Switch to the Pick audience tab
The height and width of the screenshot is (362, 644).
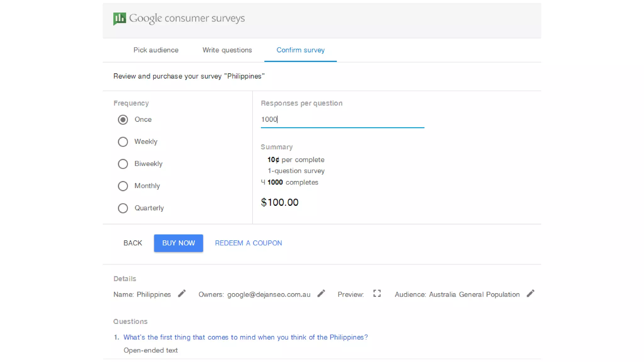156,50
